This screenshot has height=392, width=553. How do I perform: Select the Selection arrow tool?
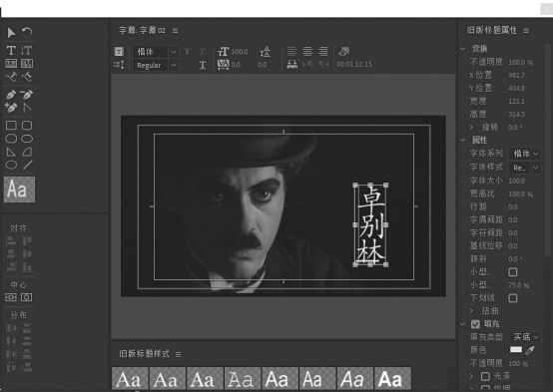(11, 33)
